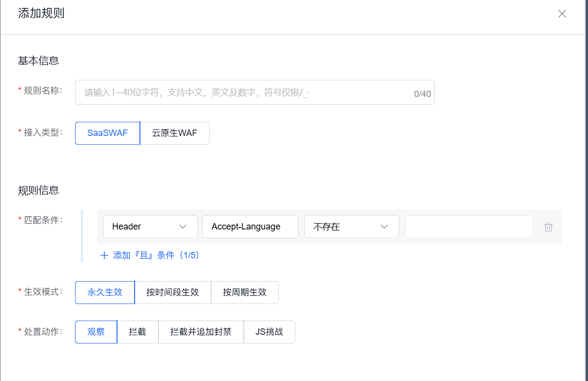Choose 按时间段生效 effective mode
Viewport: 588px width, 381px height.
coord(173,292)
